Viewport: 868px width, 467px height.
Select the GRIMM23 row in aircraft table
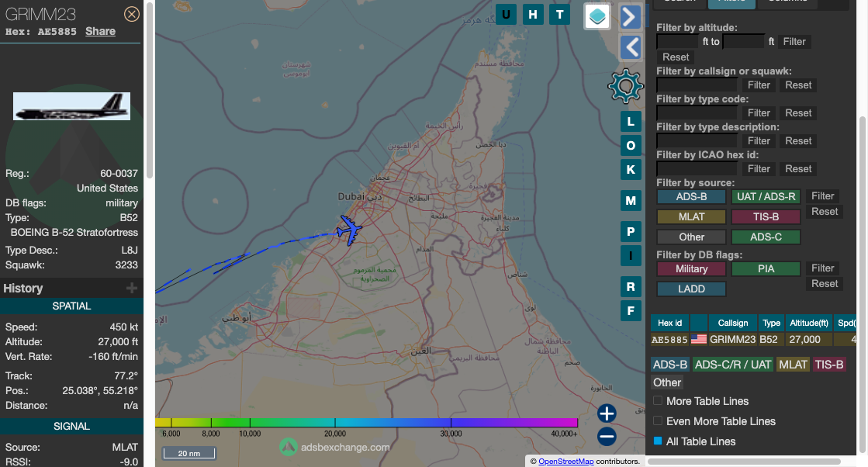(753, 339)
